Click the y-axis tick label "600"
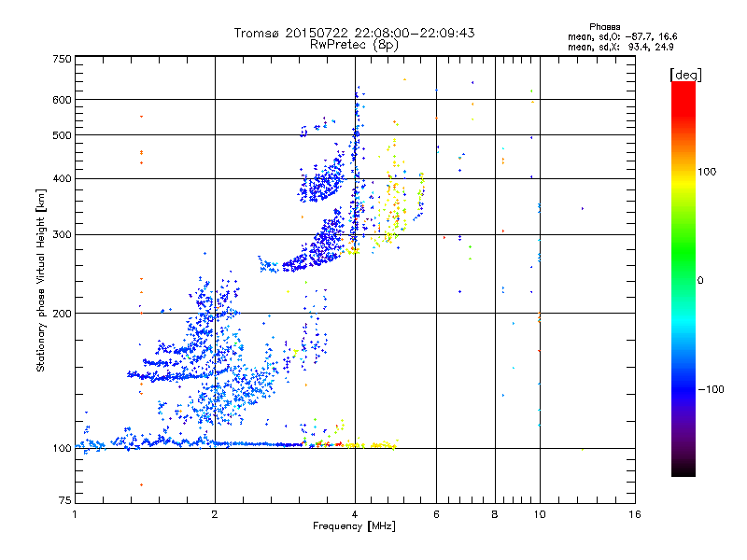Screen dimensions: 747x560 (x=62, y=100)
